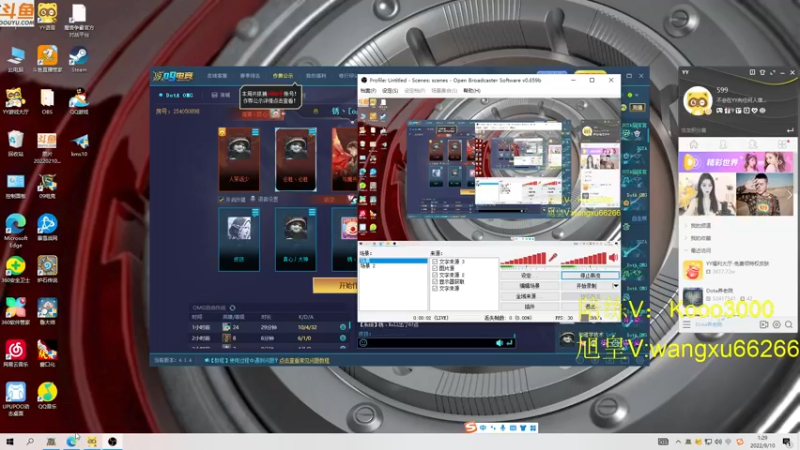Click 开始录制 button in OBS

pyautogui.click(x=586, y=286)
